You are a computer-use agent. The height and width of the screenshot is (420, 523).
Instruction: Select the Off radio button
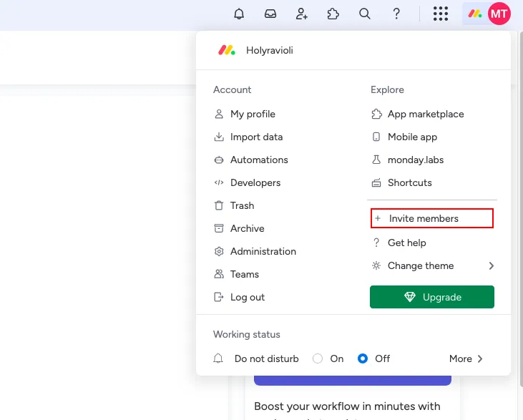(363, 358)
